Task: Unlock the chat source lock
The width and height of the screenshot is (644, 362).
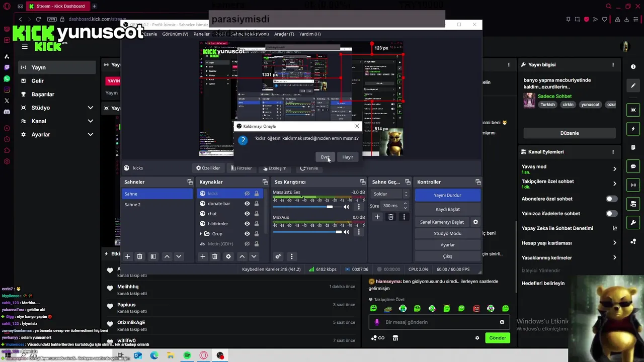Action: (257, 214)
